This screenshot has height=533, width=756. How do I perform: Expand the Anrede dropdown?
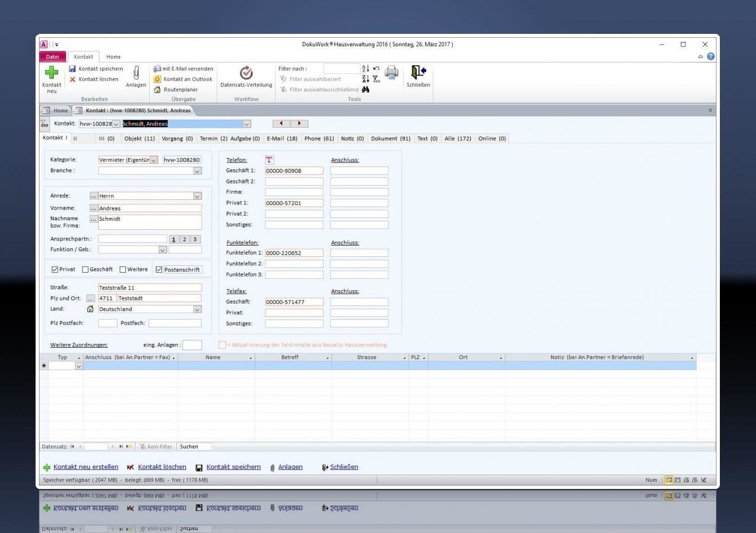197,196
